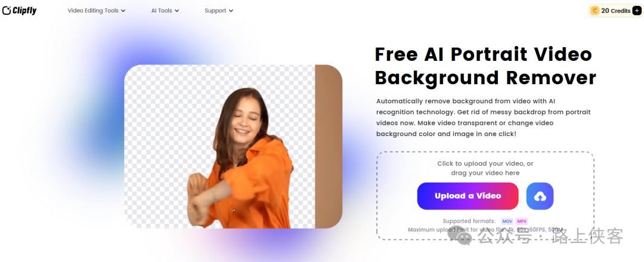This screenshot has height=262, width=644.
Task: Click the cloud upload icon button
Action: click(540, 196)
